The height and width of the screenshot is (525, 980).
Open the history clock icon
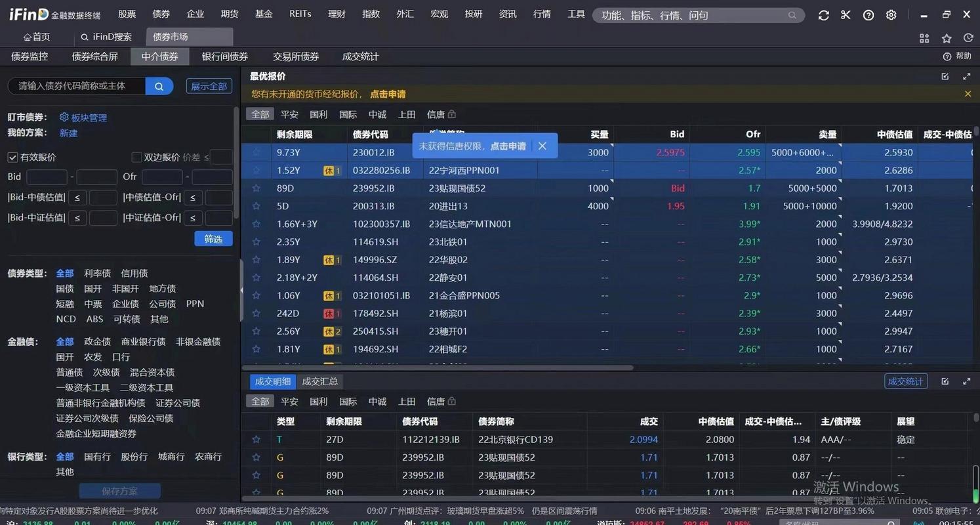[x=968, y=38]
